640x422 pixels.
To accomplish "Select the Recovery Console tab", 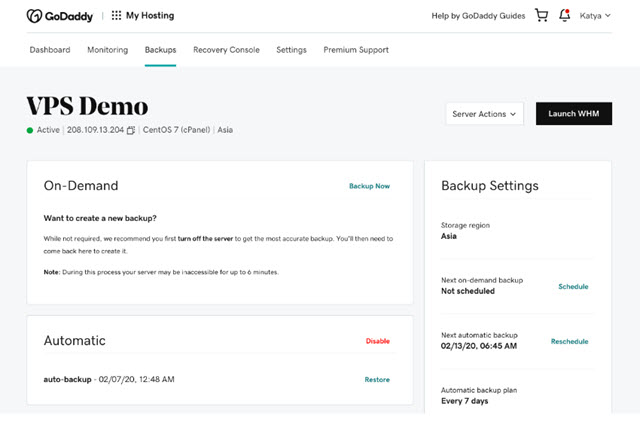I will pyautogui.click(x=226, y=50).
